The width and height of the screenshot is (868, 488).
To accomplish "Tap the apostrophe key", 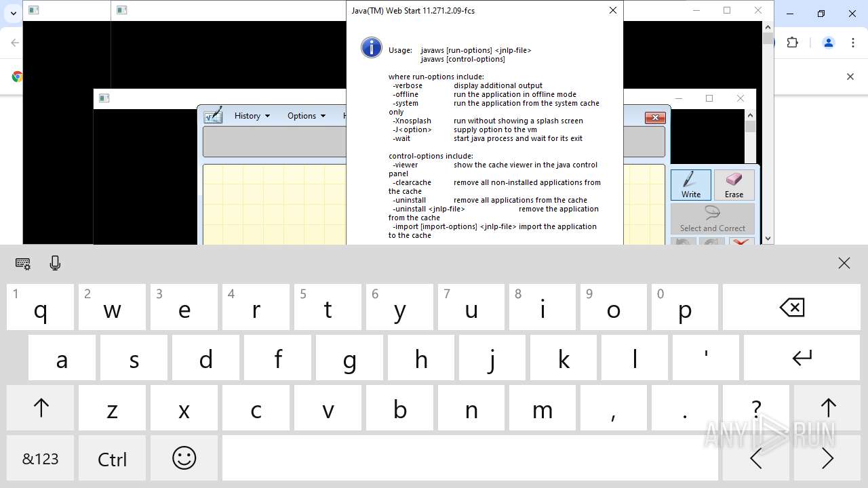I will (706, 357).
